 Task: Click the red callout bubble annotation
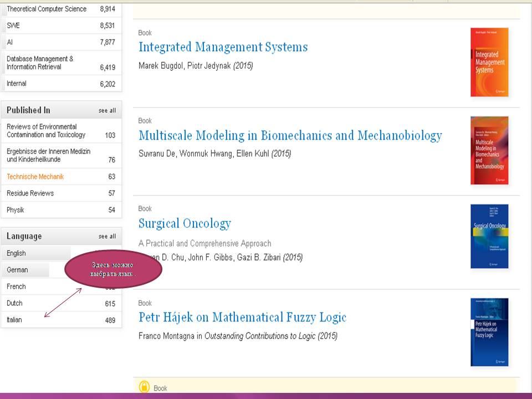point(114,270)
